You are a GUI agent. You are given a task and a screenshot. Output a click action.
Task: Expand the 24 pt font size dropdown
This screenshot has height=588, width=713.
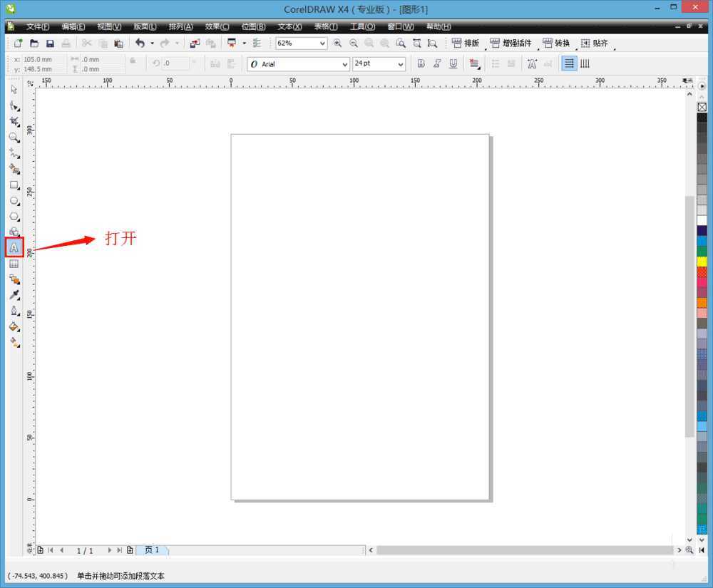coord(400,64)
